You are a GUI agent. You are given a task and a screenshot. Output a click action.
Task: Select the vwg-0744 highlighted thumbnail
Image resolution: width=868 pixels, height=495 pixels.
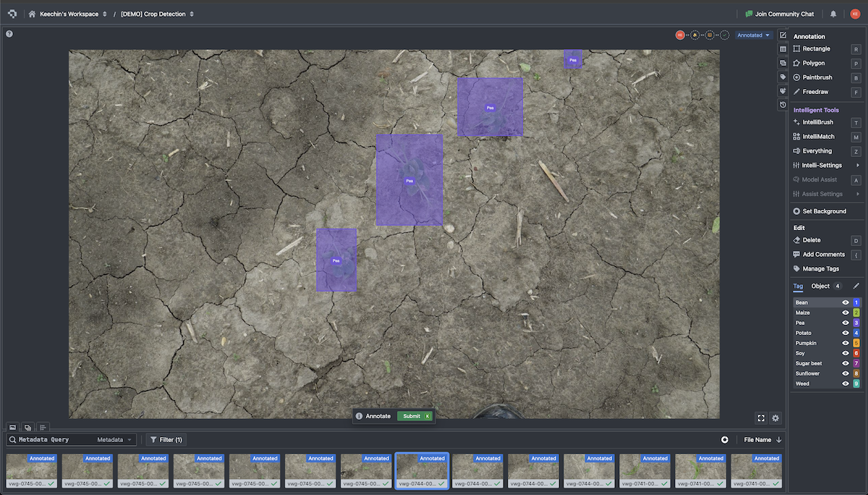(422, 470)
